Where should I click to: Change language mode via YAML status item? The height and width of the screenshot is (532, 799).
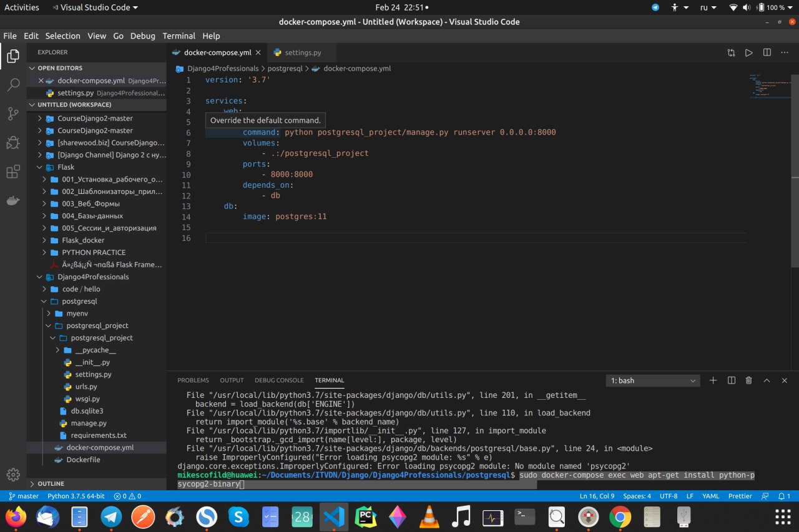click(x=711, y=496)
